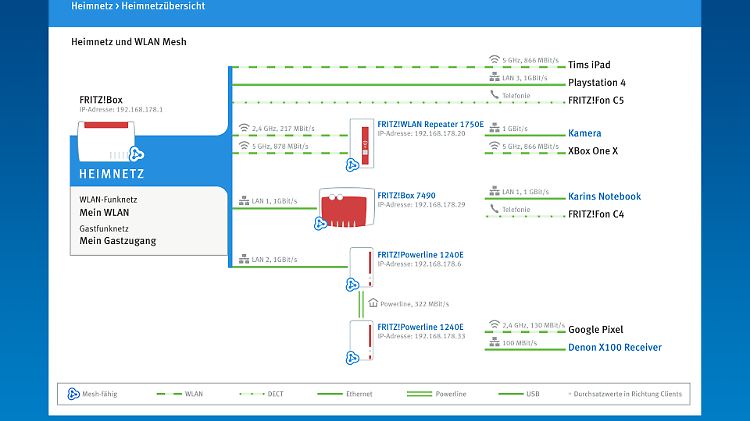The image size is (750, 421).
Task: Click WiFi icon next to Google Pixel
Action: (494, 324)
